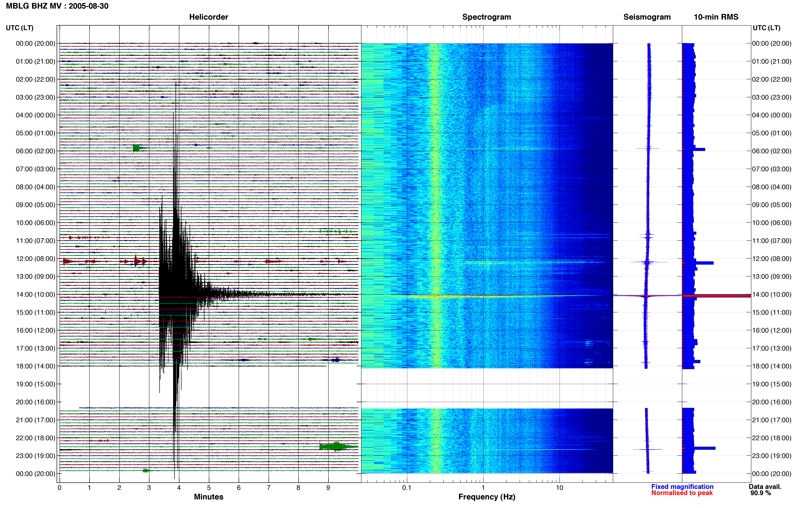The image size is (812, 508).
Task: Click the minute 5 tick label on helicorder
Action: coord(209,487)
